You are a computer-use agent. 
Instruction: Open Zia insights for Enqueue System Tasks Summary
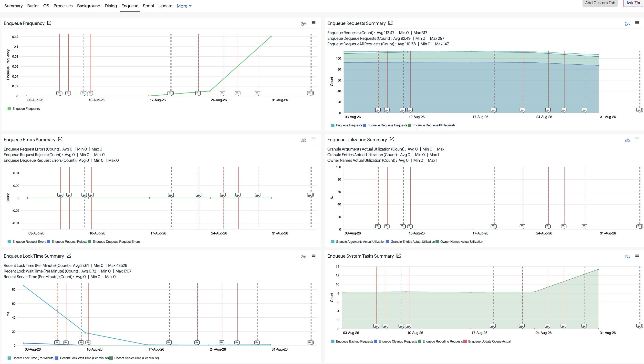(627, 256)
